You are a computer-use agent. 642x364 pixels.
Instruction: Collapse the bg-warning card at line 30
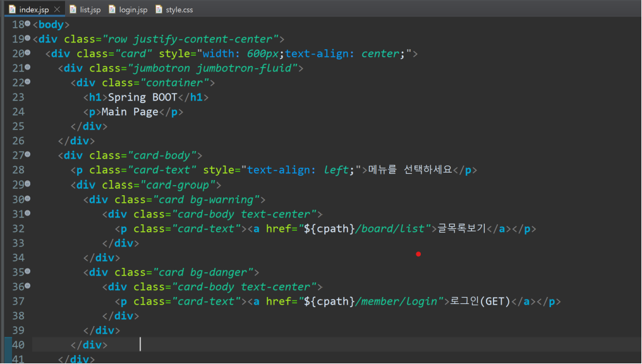pyautogui.click(x=27, y=198)
